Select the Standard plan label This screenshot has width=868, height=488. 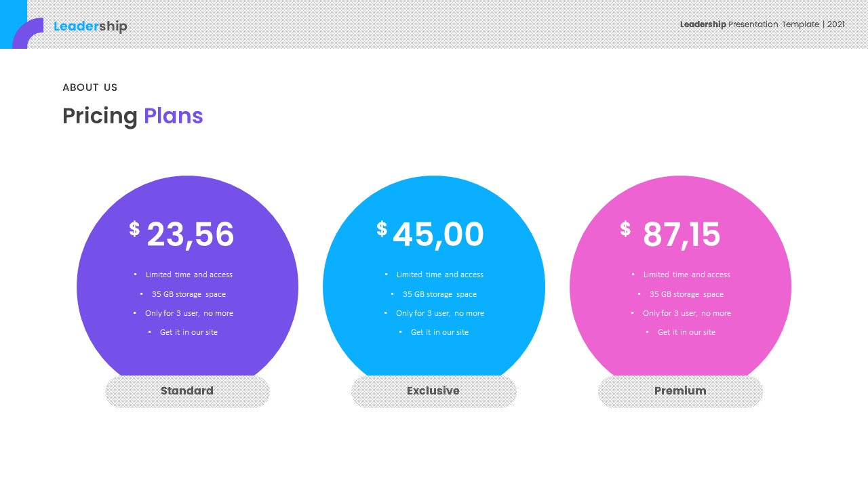click(x=187, y=391)
